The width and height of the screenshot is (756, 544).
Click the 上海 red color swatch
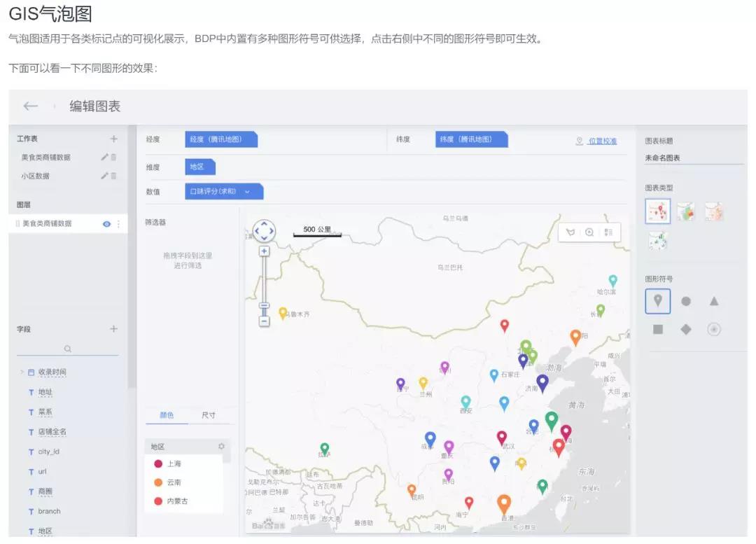point(157,464)
